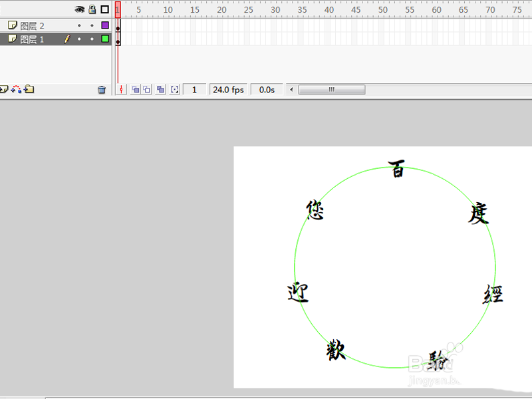The width and height of the screenshot is (532, 399).
Task: Click timeline scroll left arrow
Action: pyautogui.click(x=291, y=90)
